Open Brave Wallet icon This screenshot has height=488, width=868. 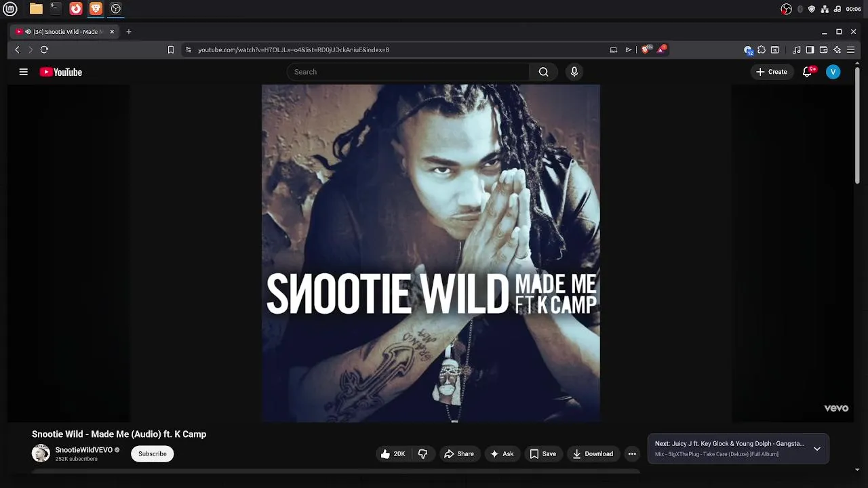click(823, 49)
